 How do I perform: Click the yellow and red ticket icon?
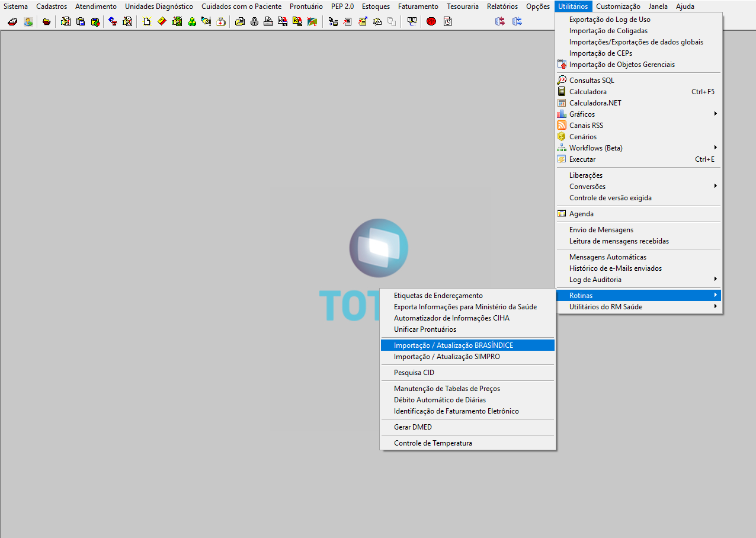tap(162, 22)
